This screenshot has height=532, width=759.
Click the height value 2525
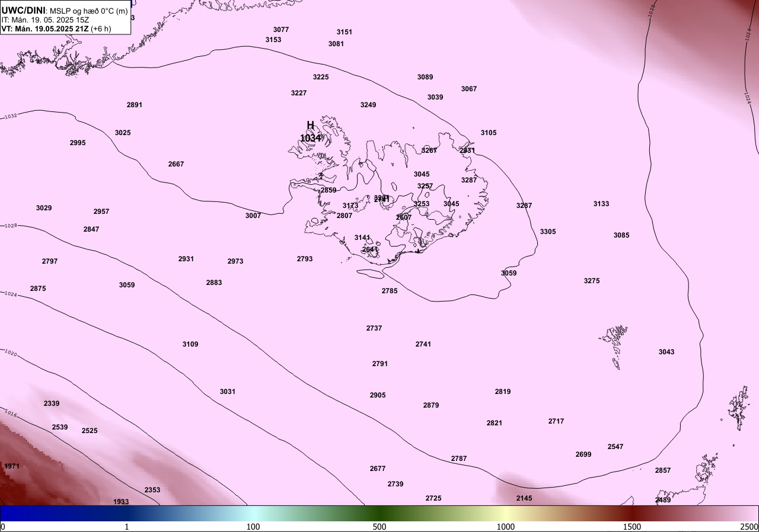tap(90, 431)
